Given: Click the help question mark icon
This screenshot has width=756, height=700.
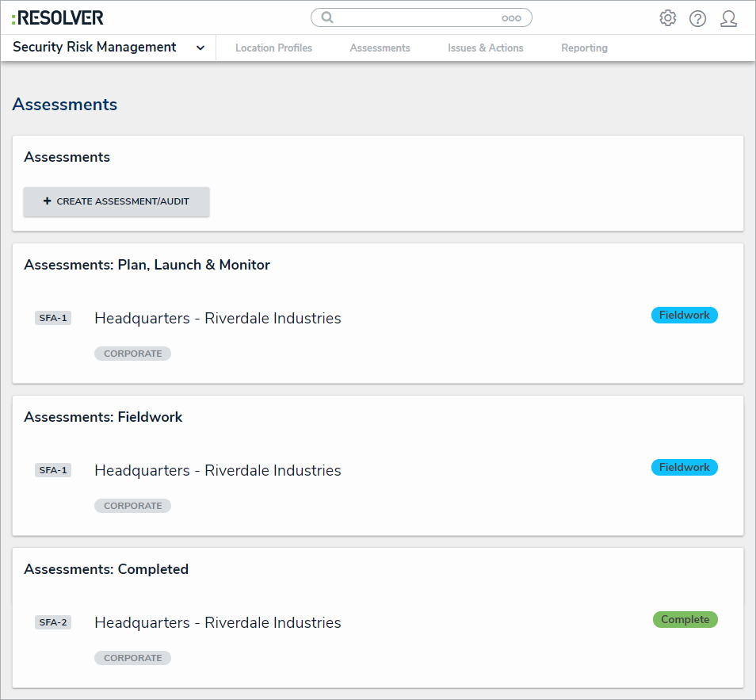Looking at the screenshot, I should 697,18.
